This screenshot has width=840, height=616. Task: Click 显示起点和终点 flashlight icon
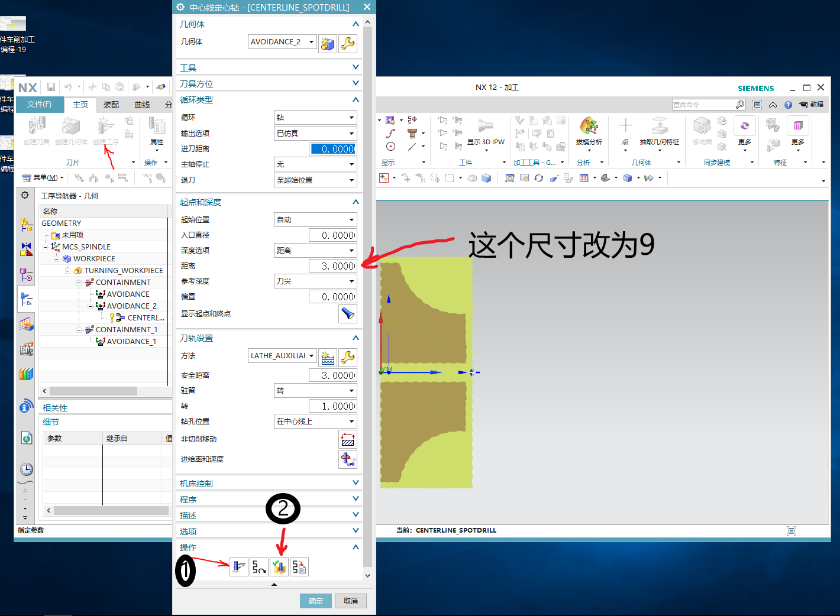[x=348, y=314]
